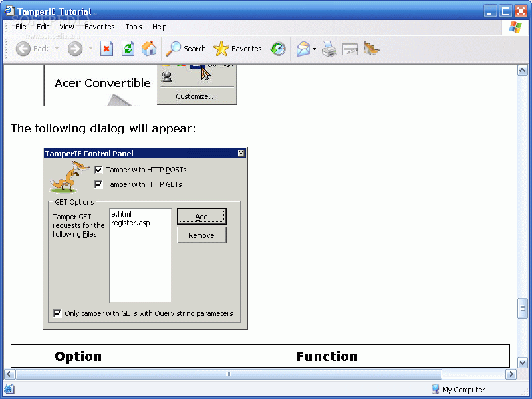Expand the Mail button dropdown arrow

(x=314, y=49)
